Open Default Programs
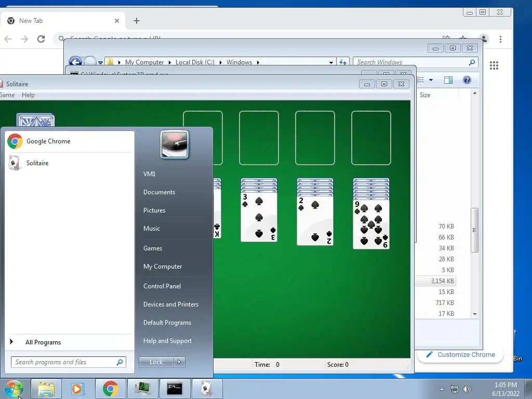This screenshot has width=532, height=399. pos(167,323)
